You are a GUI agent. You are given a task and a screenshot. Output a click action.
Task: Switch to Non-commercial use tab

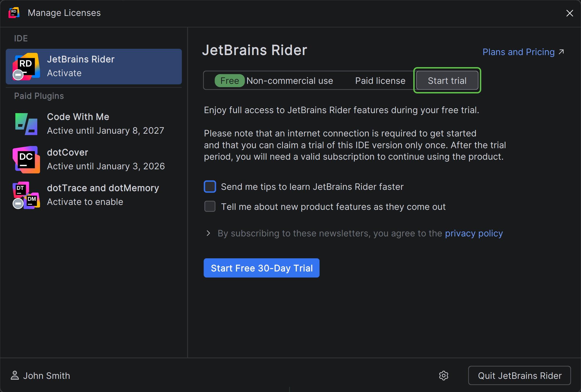[x=290, y=81]
